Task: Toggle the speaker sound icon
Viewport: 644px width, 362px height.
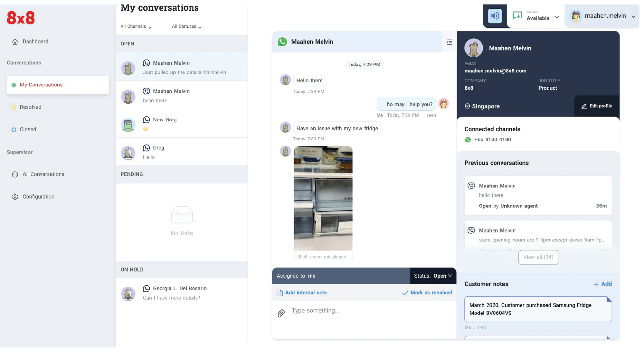Action: tap(495, 16)
